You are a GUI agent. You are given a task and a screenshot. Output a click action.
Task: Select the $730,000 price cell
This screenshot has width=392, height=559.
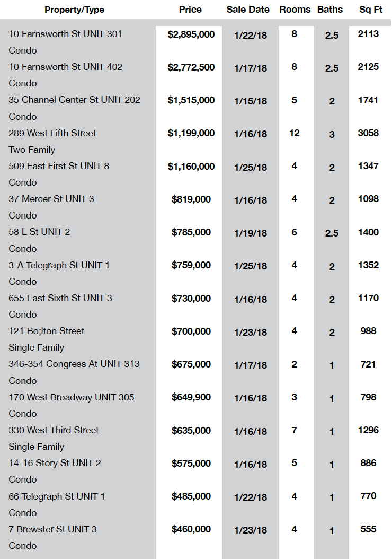coord(191,299)
